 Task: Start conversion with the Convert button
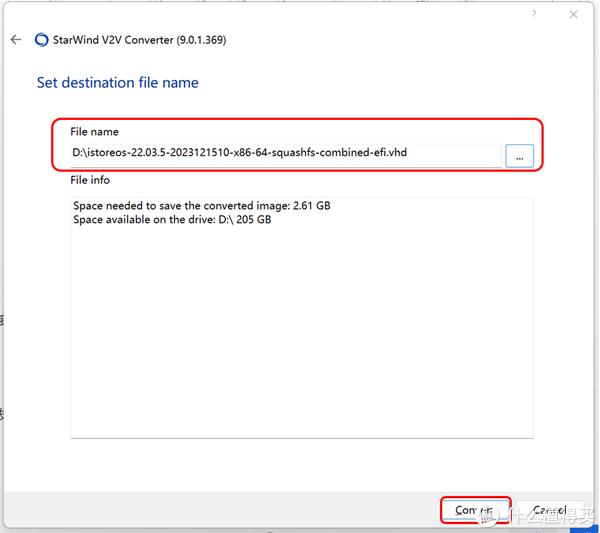(x=476, y=510)
